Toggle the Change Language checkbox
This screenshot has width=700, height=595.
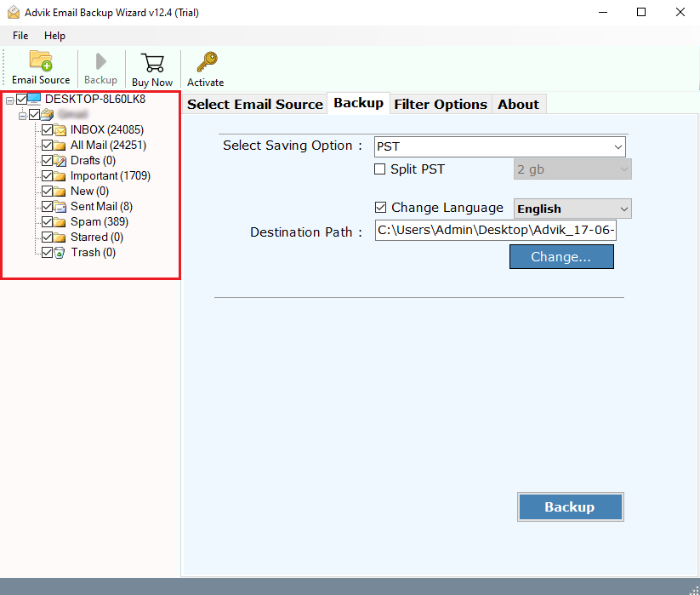[380, 208]
